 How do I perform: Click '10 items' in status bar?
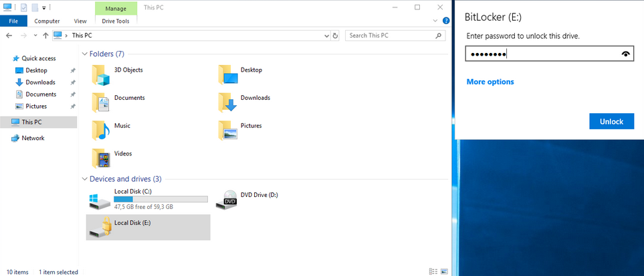pos(17,272)
